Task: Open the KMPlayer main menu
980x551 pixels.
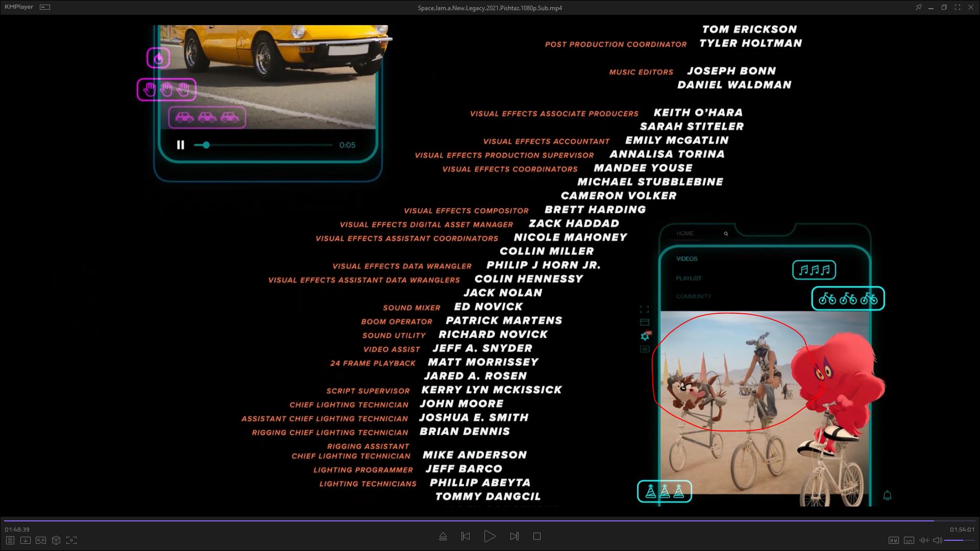Action: (x=19, y=7)
